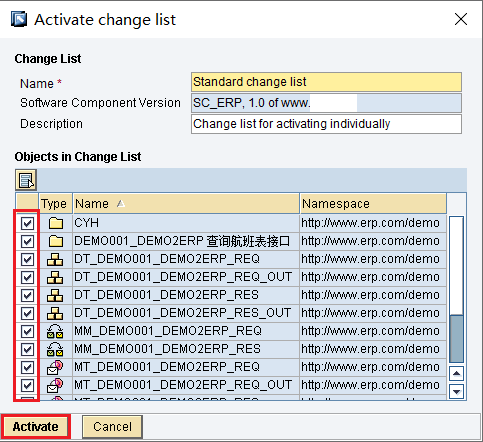Click the select-all objects toolbar icon
The image size is (483, 442).
click(26, 180)
